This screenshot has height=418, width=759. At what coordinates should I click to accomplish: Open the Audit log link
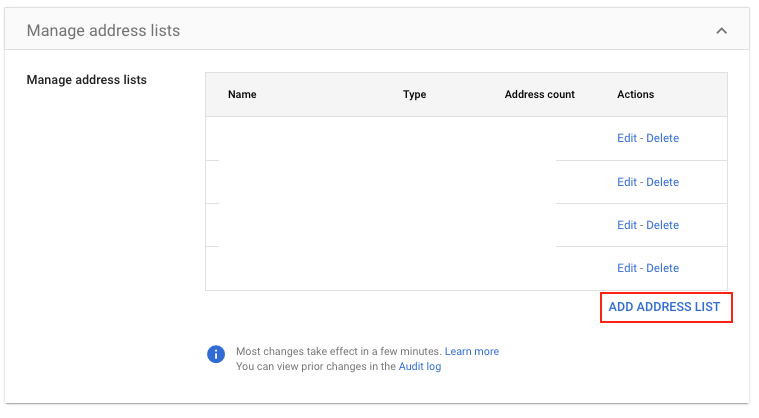(x=420, y=366)
